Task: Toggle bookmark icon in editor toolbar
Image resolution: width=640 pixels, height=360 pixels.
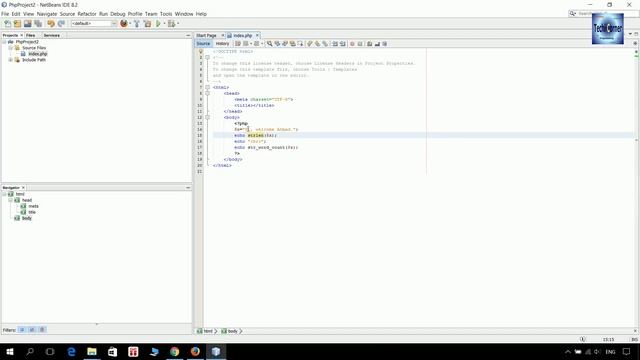Action: pyautogui.click(x=325, y=44)
